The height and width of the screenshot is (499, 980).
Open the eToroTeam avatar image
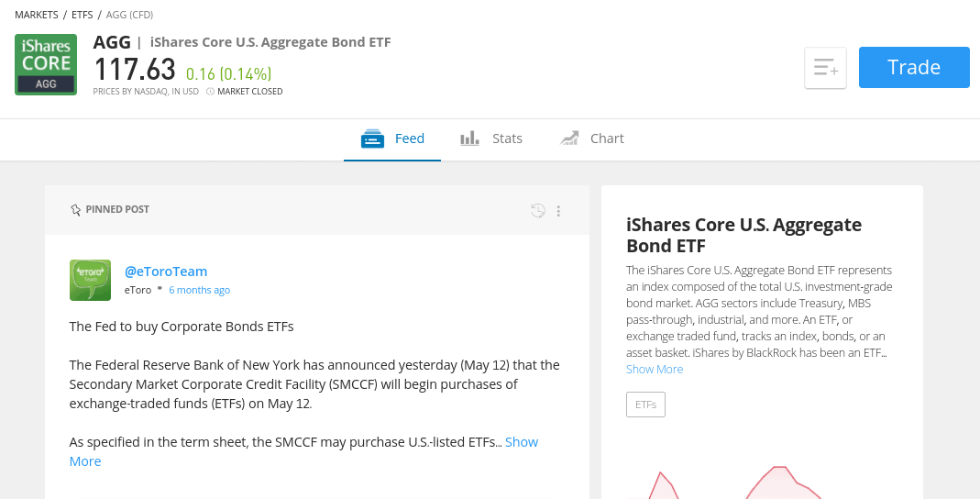(90, 280)
